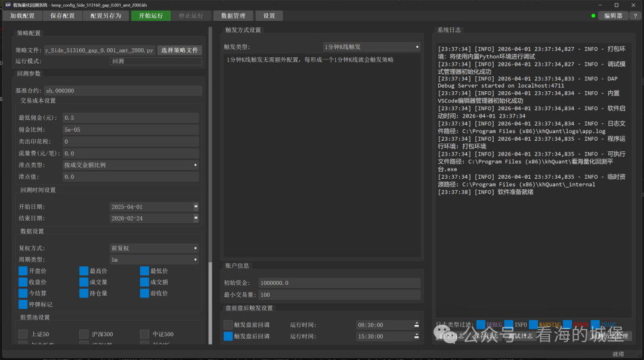Click the 卖出印花税 input field
Viewport: 644px width, 360px height.
131,142
